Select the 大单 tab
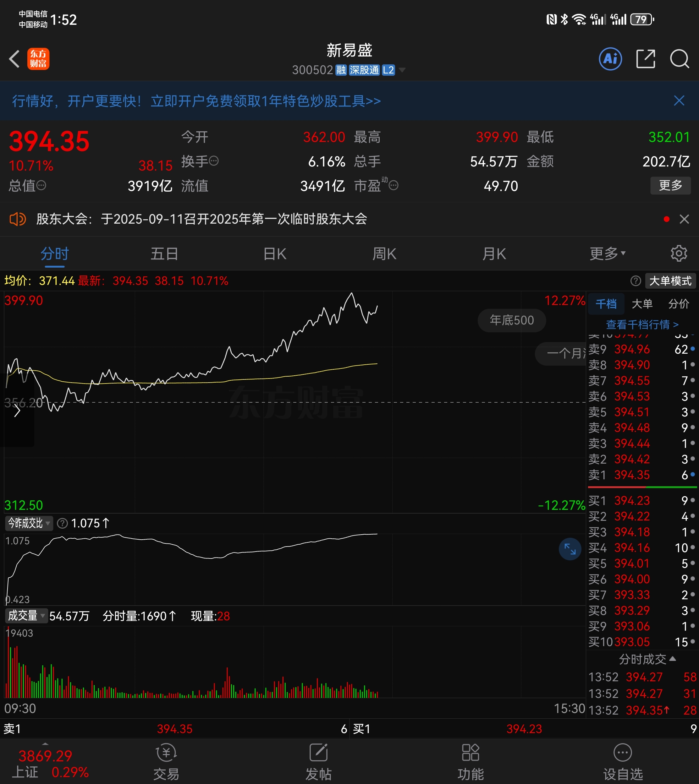The width and height of the screenshot is (699, 784). point(642,304)
